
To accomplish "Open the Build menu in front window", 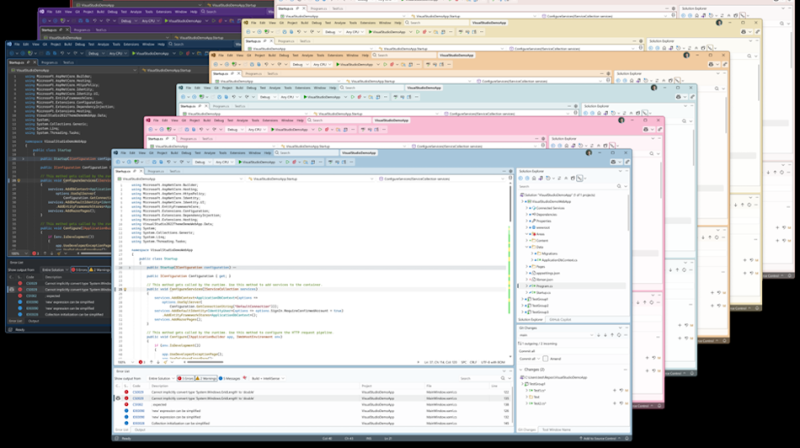I will pyautogui.click(x=165, y=153).
